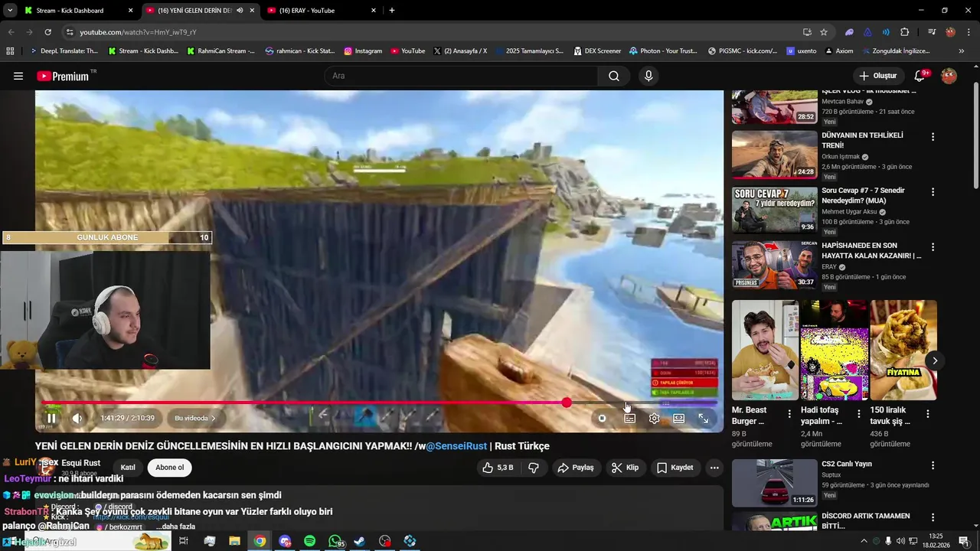Open the Mr. Beast Burger short thumbnail
Viewport: 980px width, 551px height.
pyautogui.click(x=765, y=350)
